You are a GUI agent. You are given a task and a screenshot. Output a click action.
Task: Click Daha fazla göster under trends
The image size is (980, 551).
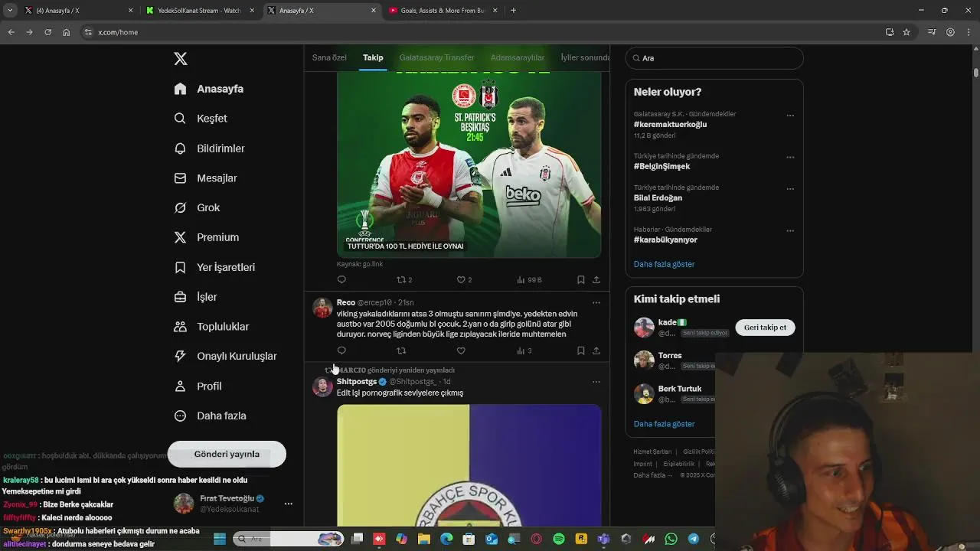(x=664, y=264)
